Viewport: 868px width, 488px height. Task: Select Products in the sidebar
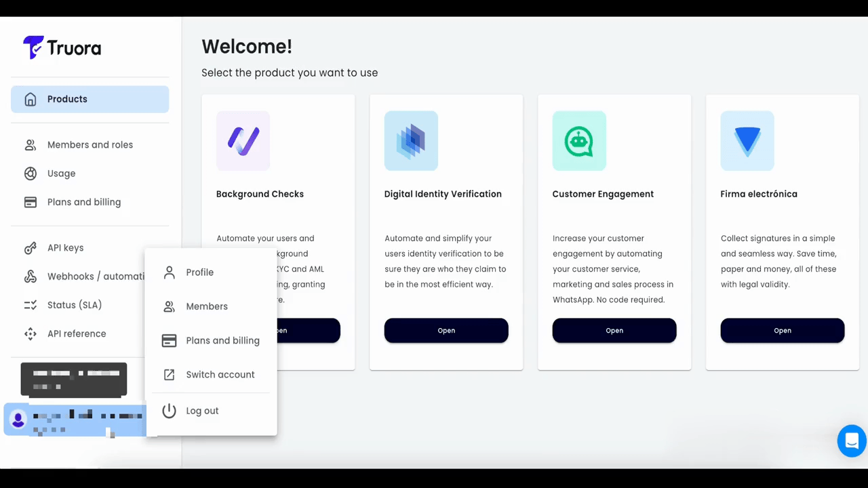pos(90,99)
